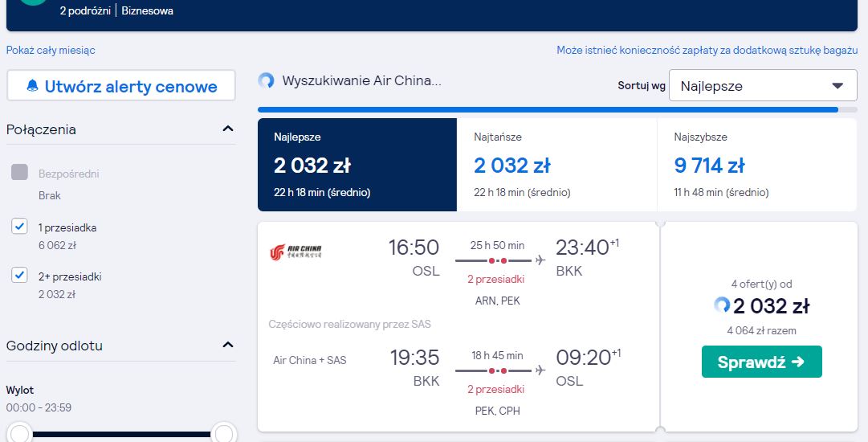The width and height of the screenshot is (868, 442).
Task: Open the Pokaż cały miesiąc link
Action: tap(51, 50)
